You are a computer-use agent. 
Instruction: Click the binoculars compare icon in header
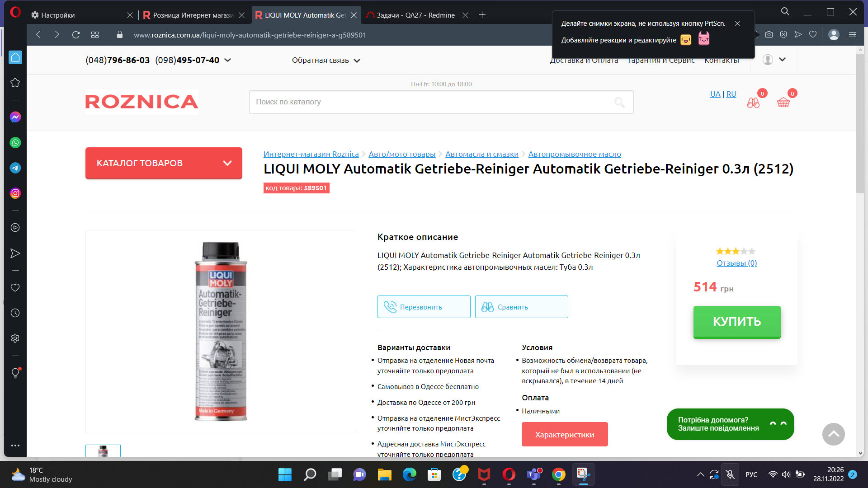point(753,103)
